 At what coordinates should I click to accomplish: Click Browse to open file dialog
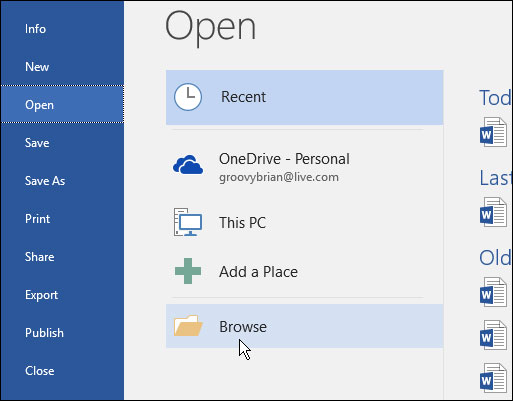(x=305, y=326)
